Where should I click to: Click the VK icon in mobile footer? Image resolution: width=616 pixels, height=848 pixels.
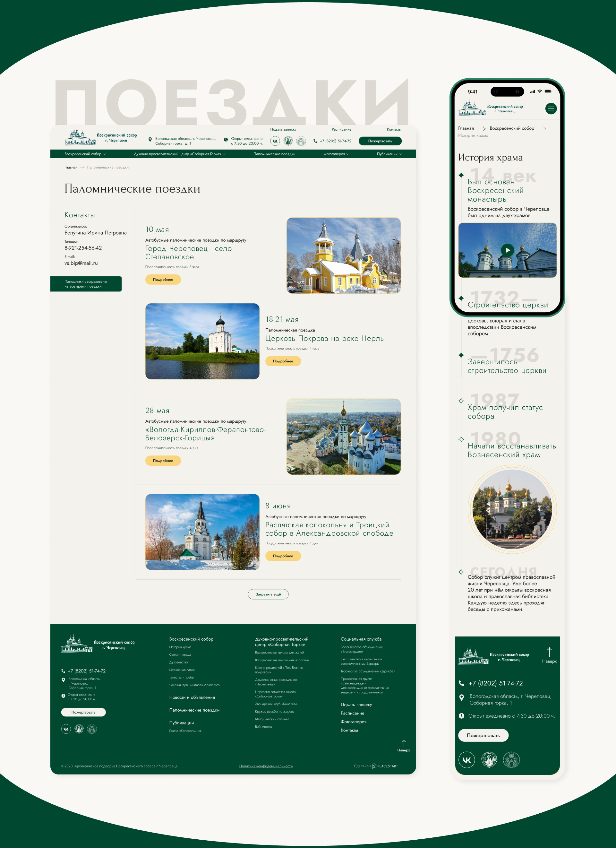[x=466, y=760]
